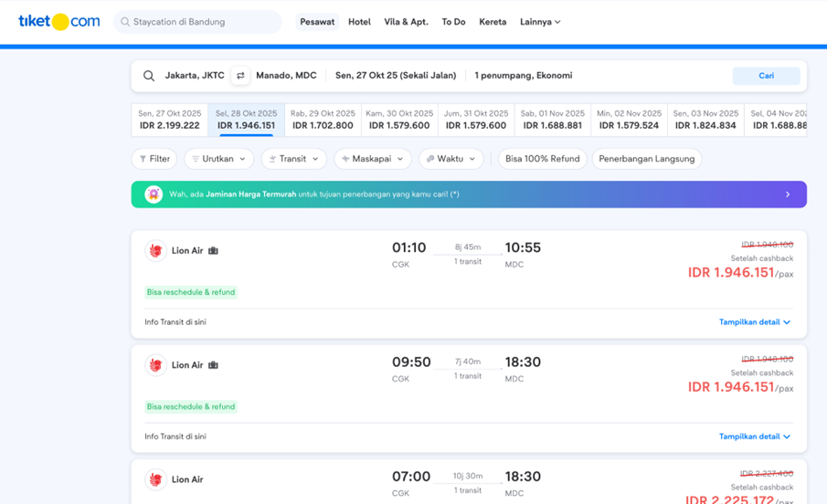
Task: Click the Lion Air logo in second flight
Action: point(155,365)
